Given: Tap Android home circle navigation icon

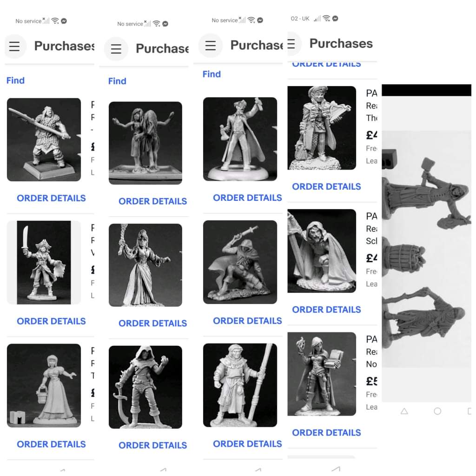Looking at the screenshot, I should [x=437, y=411].
